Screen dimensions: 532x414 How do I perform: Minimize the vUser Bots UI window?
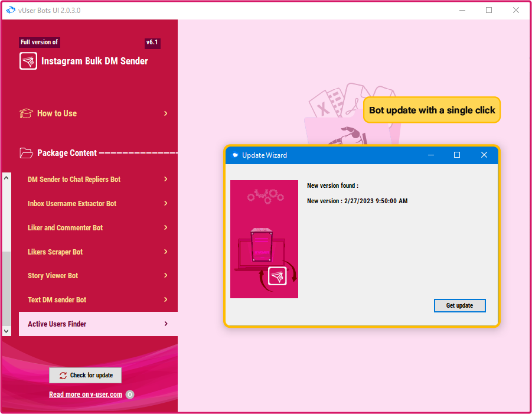point(462,10)
